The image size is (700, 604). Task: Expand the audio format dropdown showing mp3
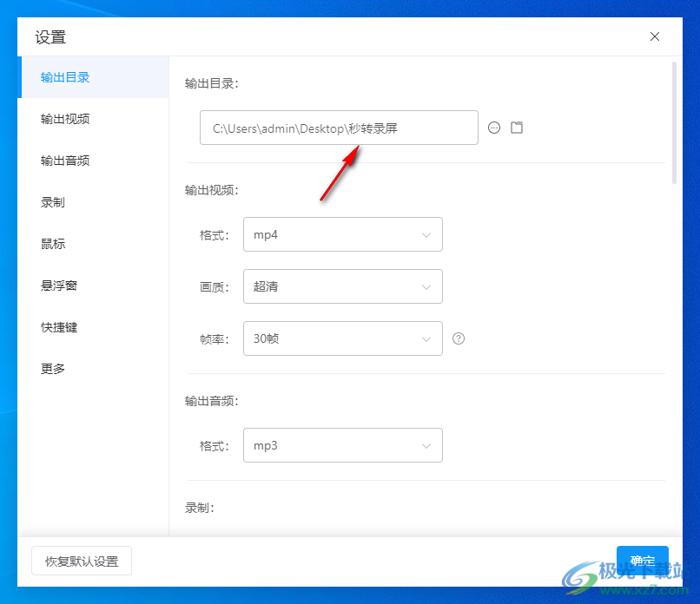pyautogui.click(x=343, y=445)
